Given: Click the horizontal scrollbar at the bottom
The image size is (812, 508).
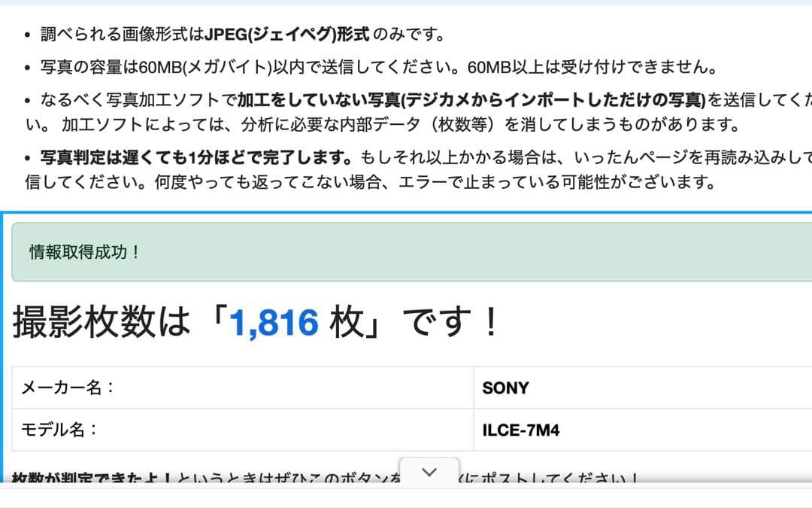Looking at the screenshot, I should [x=406, y=504].
